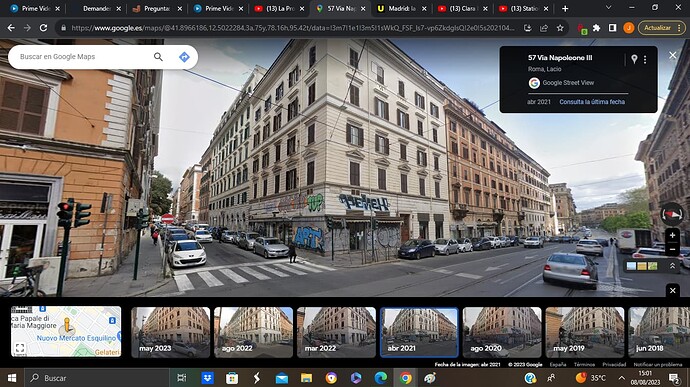Open the three-dot menu in address card
This screenshot has width=690, height=387.
(645, 59)
